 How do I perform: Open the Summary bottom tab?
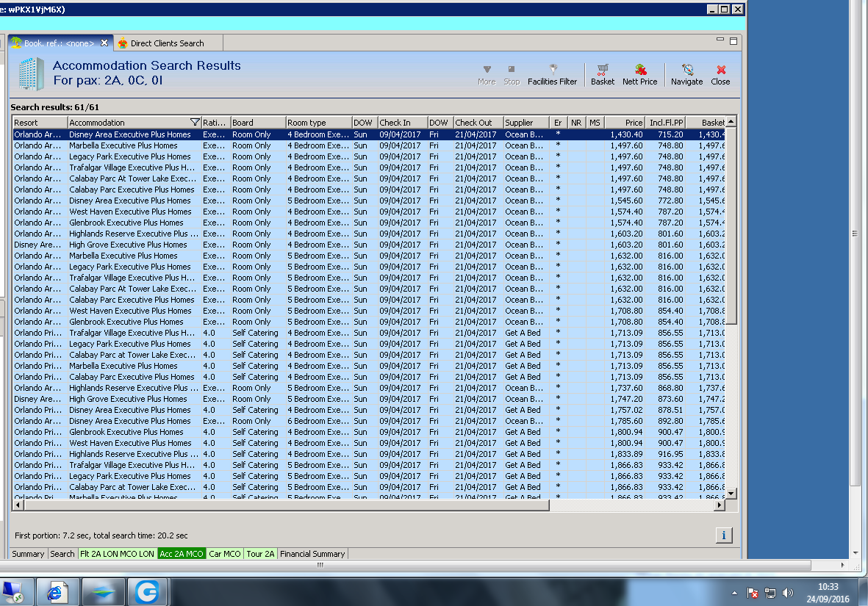[28, 553]
